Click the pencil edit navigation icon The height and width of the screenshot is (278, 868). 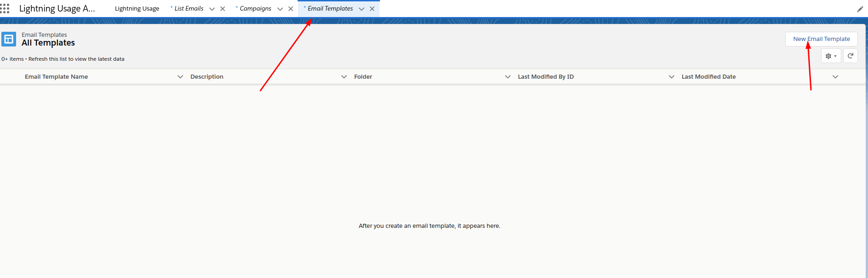pyautogui.click(x=860, y=9)
